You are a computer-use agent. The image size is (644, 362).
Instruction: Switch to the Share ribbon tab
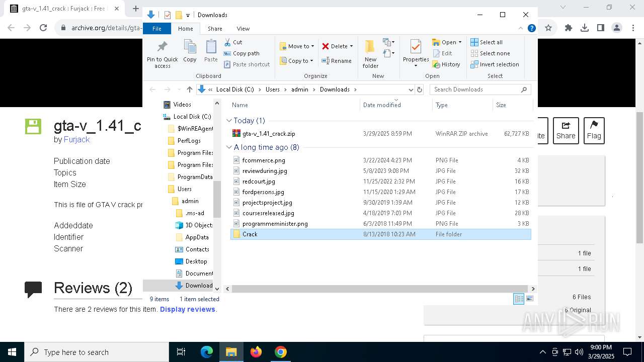point(215,29)
